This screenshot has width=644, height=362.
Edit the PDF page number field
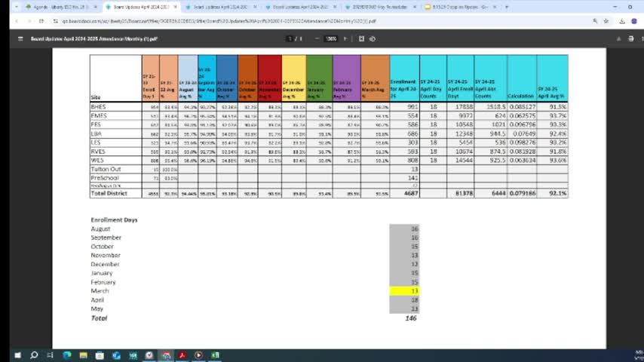[x=290, y=38]
